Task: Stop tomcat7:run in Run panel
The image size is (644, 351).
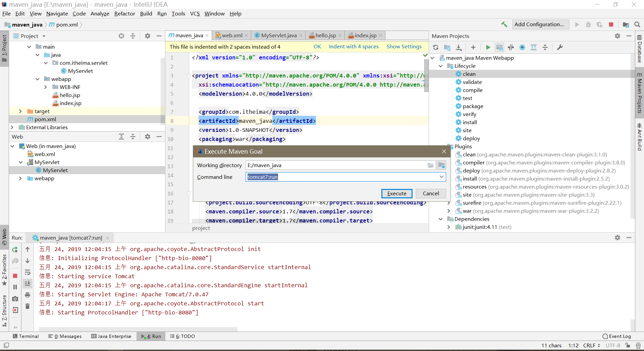Action: pyautogui.click(x=15, y=275)
